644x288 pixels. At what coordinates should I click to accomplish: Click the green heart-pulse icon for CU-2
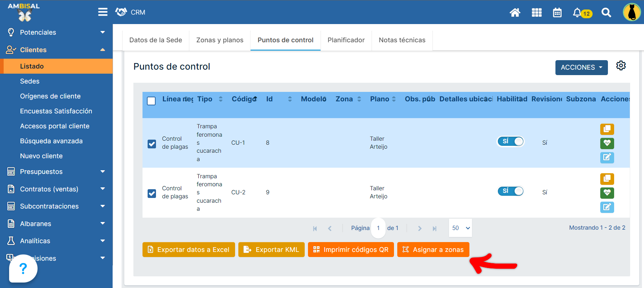(607, 193)
